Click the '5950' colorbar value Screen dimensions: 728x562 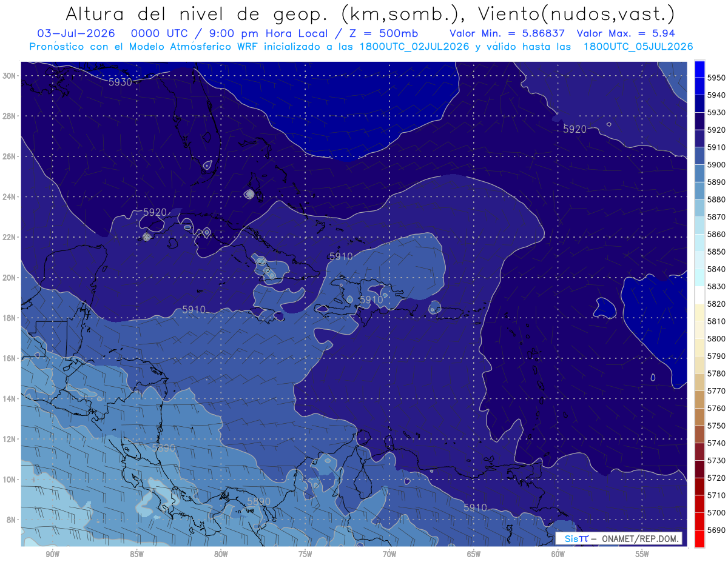click(x=716, y=78)
